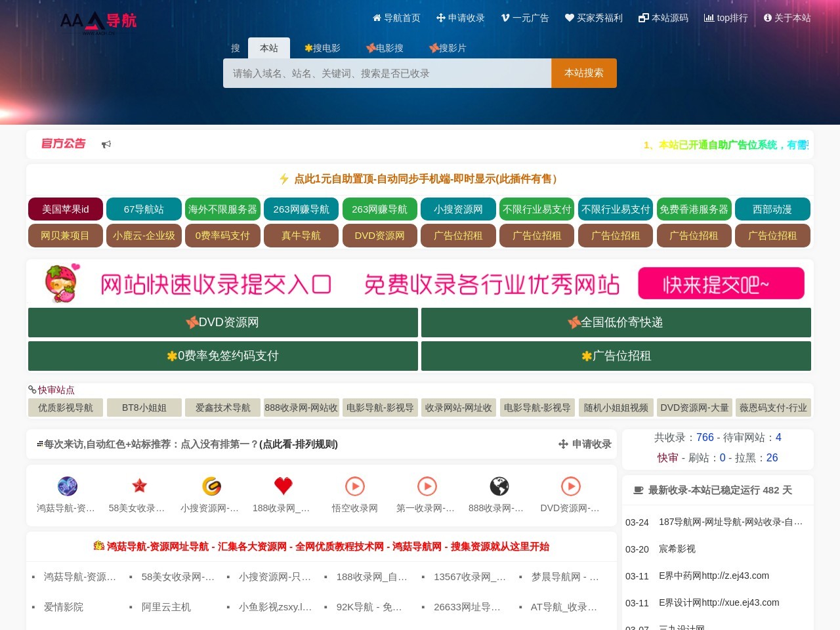点击官方公告旁的小喇叭图标
The height and width of the screenshot is (630, 840).
(x=107, y=144)
